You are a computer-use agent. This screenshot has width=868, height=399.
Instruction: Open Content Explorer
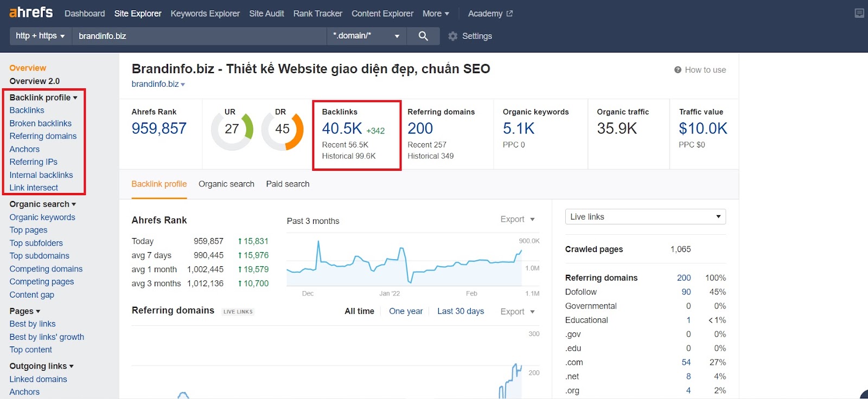(382, 14)
